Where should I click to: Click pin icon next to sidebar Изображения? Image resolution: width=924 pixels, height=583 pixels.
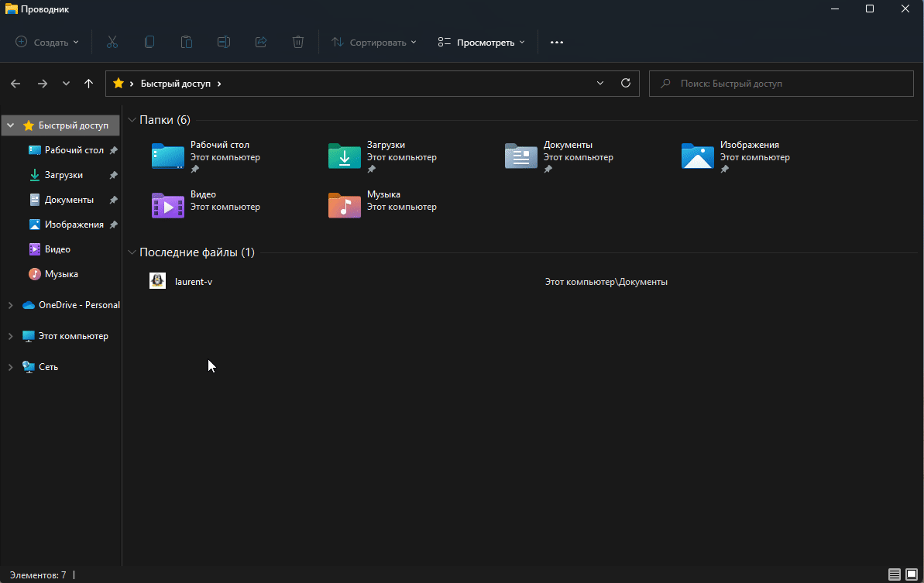click(x=114, y=225)
